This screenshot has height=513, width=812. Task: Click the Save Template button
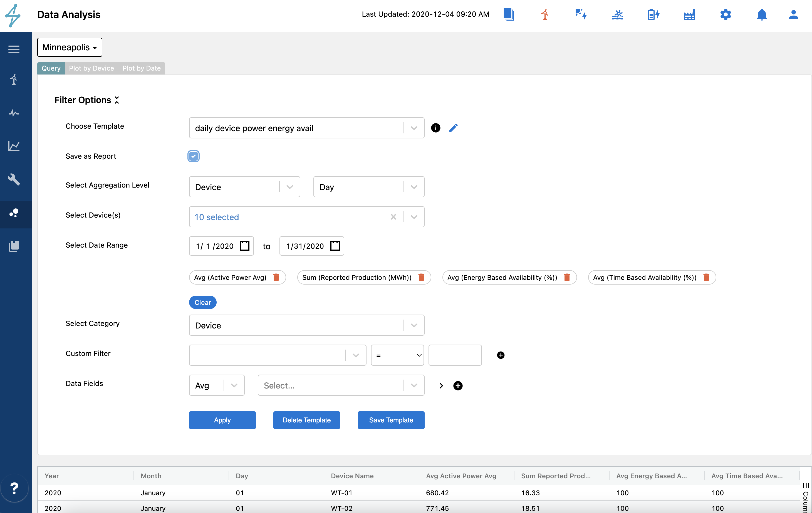391,420
